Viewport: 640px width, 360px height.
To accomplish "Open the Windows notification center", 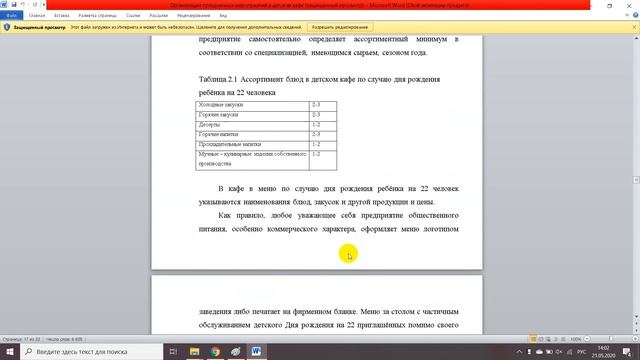I will point(627,351).
